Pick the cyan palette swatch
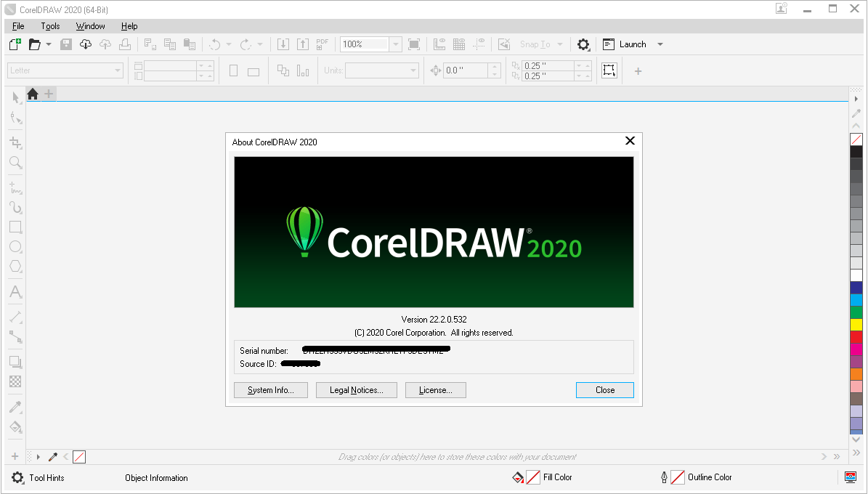The width and height of the screenshot is (868, 494). click(856, 299)
